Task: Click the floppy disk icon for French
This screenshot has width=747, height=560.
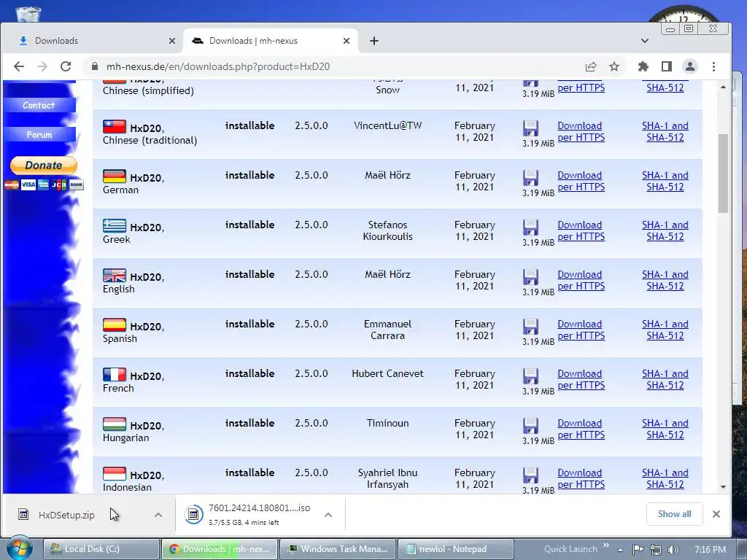Action: click(530, 376)
